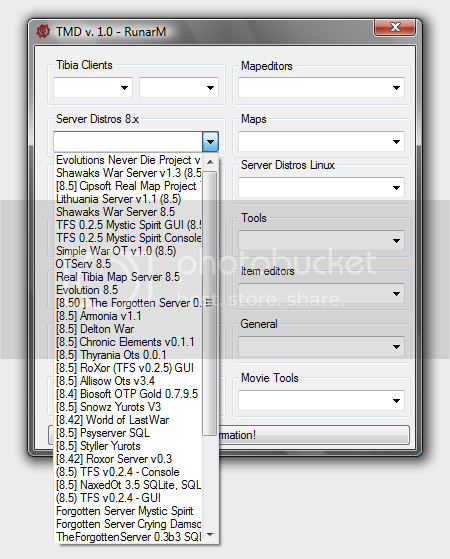This screenshot has width=450, height=559.
Task: Select [8.5] Allisow Ots v3.4
Action: tap(128, 381)
